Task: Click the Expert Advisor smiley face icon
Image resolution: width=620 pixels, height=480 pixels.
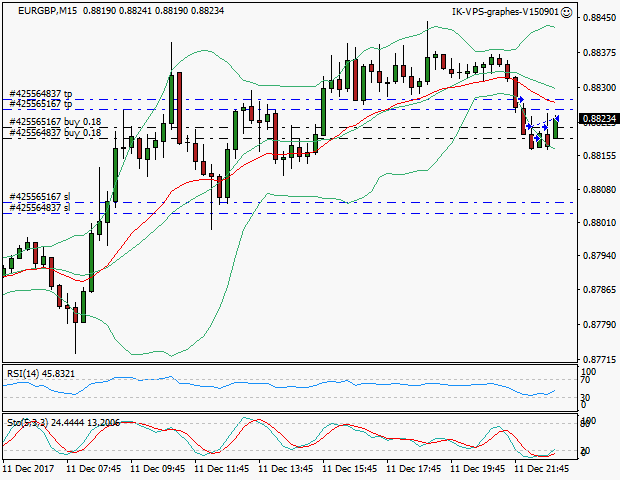Action: (x=568, y=12)
